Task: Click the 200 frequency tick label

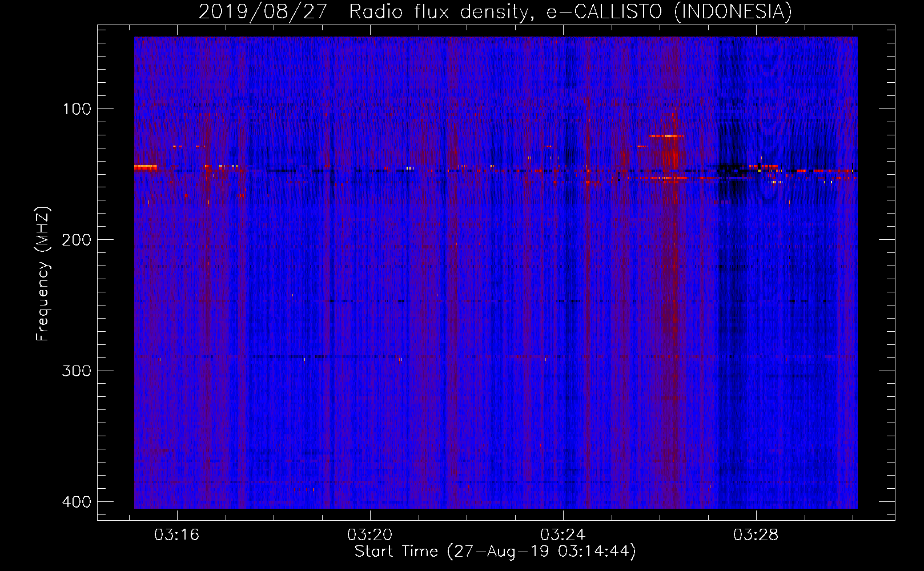Action: click(77, 240)
